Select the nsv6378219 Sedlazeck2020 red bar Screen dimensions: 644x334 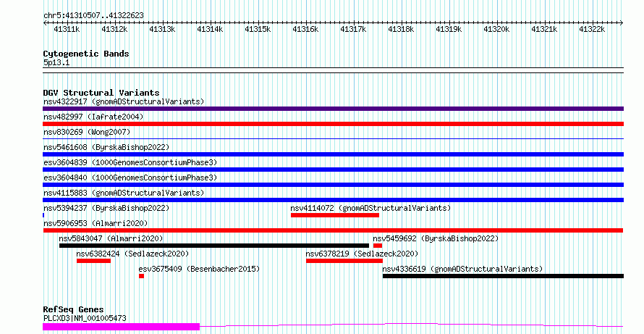click(x=344, y=261)
